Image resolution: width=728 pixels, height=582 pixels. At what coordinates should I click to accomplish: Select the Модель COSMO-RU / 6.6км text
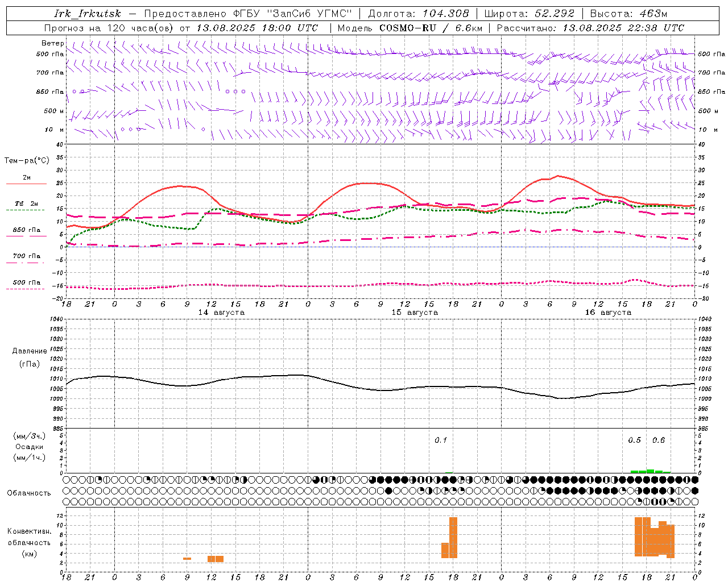410,28
